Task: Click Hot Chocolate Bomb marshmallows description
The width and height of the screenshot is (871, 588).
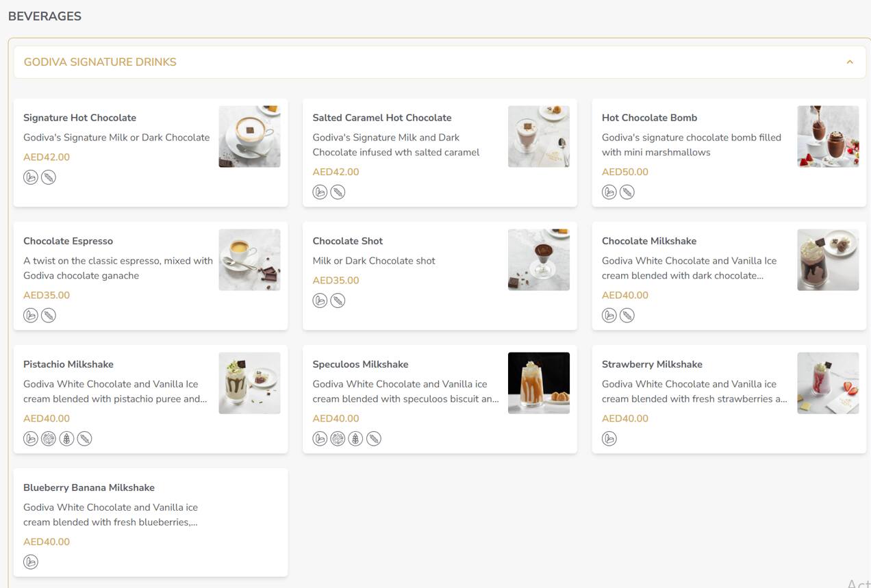Action: click(x=692, y=145)
